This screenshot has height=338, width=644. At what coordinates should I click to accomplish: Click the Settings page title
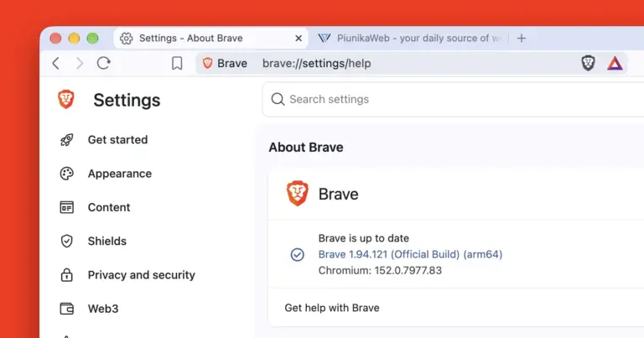point(127,100)
